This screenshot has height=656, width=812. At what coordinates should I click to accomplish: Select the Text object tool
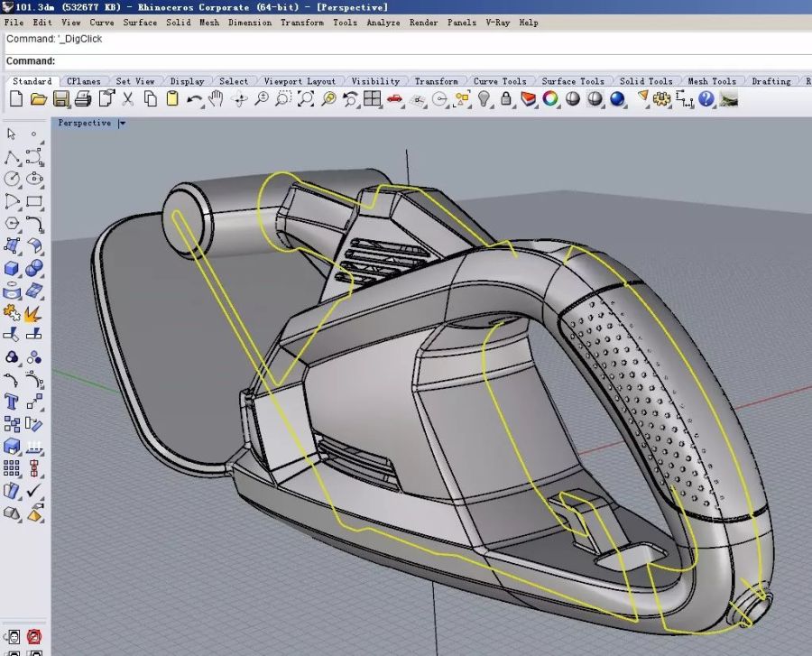pos(13,402)
